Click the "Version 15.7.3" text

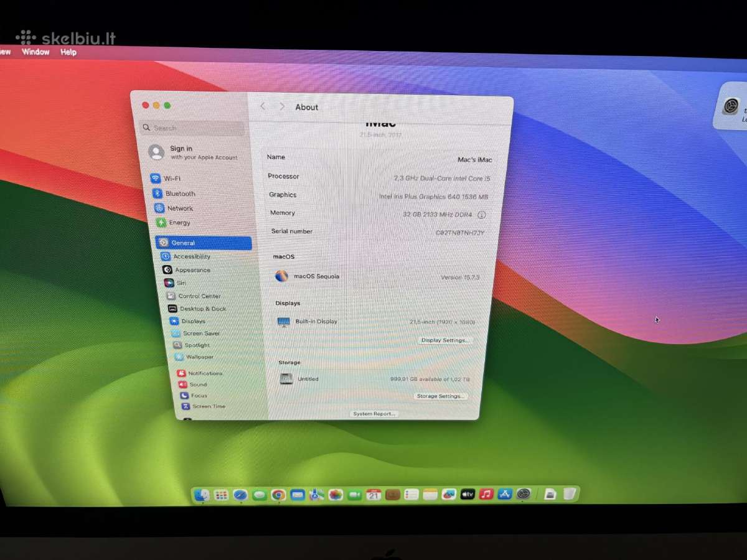[x=460, y=278]
